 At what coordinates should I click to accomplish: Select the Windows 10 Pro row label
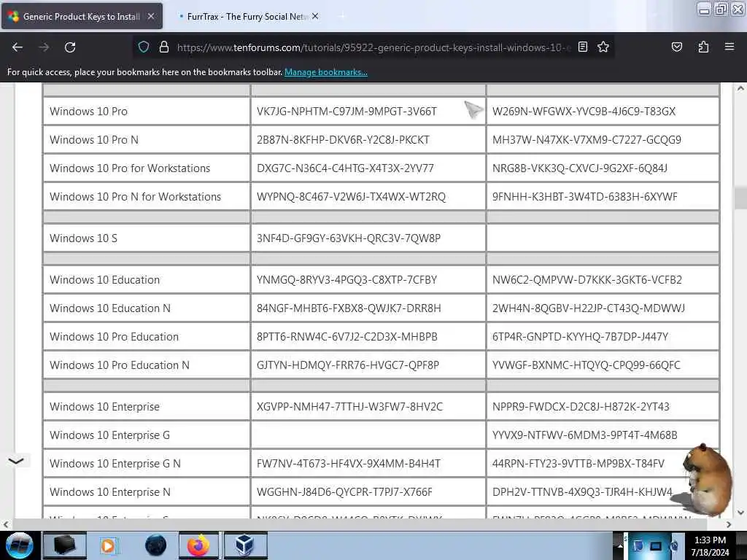pos(88,112)
